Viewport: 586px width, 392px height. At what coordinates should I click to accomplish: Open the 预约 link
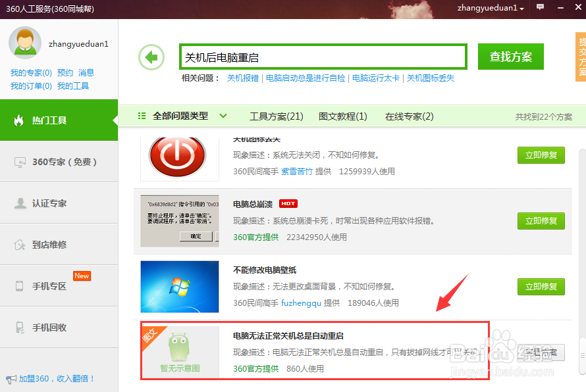(65, 72)
